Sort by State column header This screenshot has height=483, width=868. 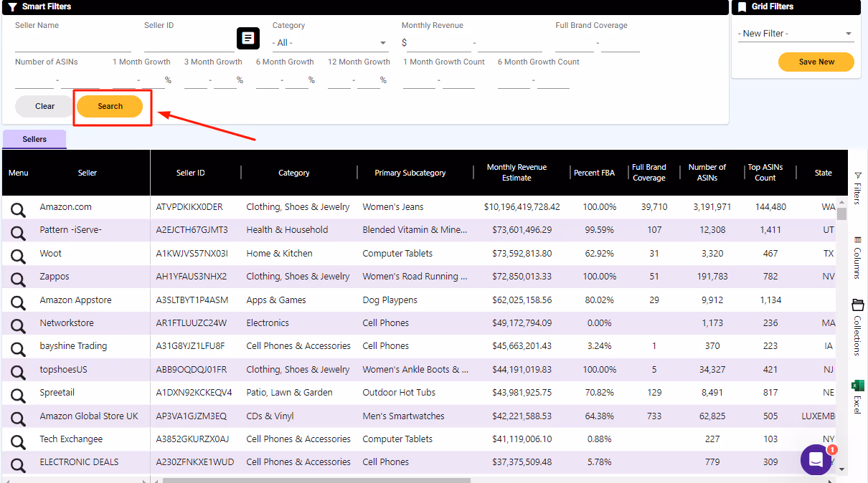click(x=824, y=173)
